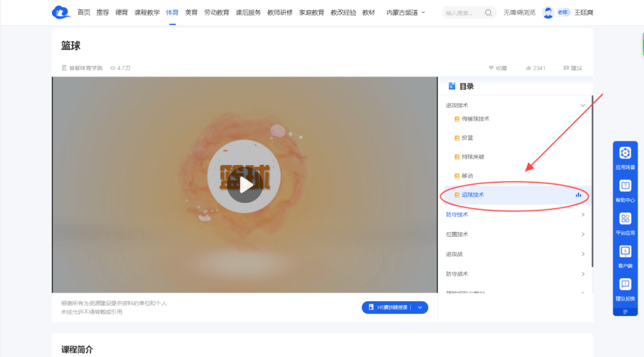Click the catalog panel scrollbar

[x=592, y=181]
